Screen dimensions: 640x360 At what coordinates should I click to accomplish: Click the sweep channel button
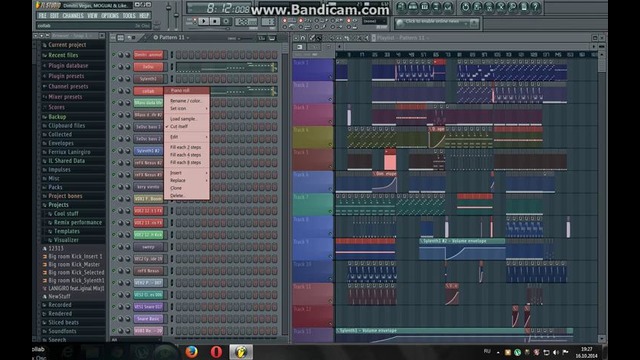point(148,247)
